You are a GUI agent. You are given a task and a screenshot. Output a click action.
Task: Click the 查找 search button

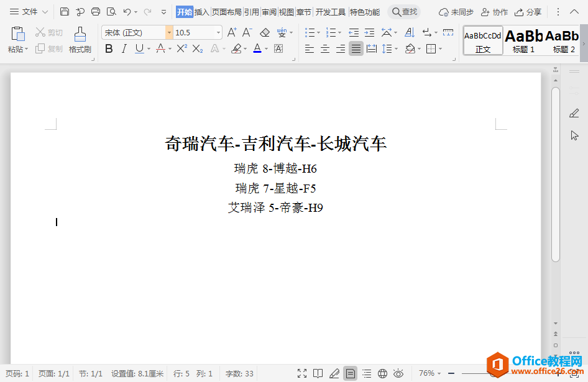(x=404, y=12)
